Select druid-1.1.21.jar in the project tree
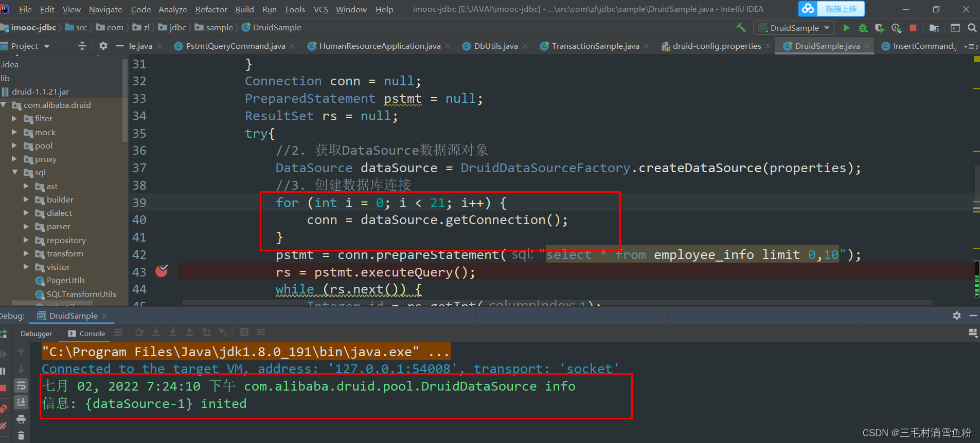 [x=40, y=91]
